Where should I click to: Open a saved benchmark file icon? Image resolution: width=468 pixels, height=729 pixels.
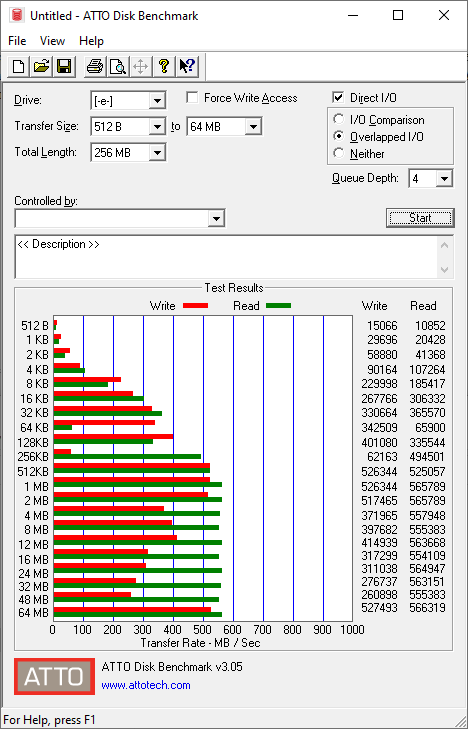[x=41, y=66]
